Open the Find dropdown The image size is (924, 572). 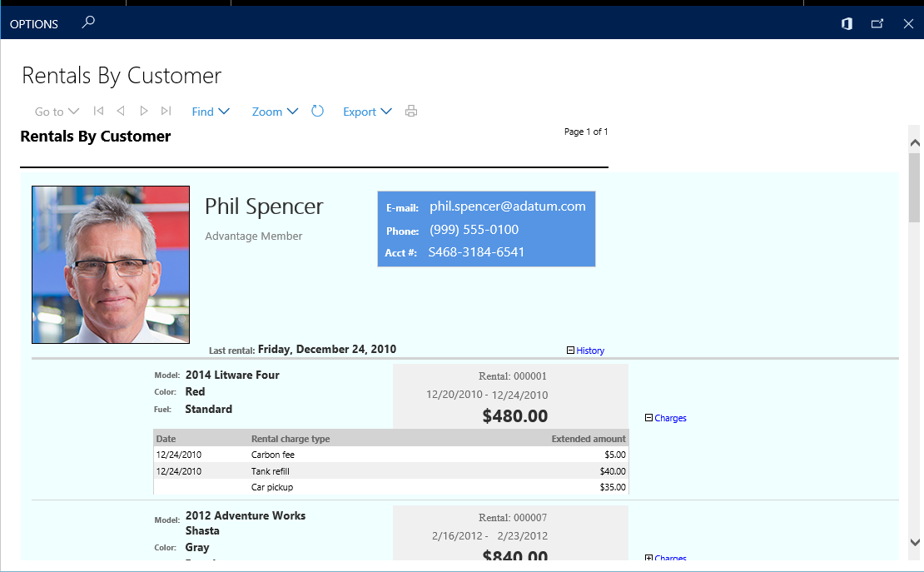(x=211, y=112)
